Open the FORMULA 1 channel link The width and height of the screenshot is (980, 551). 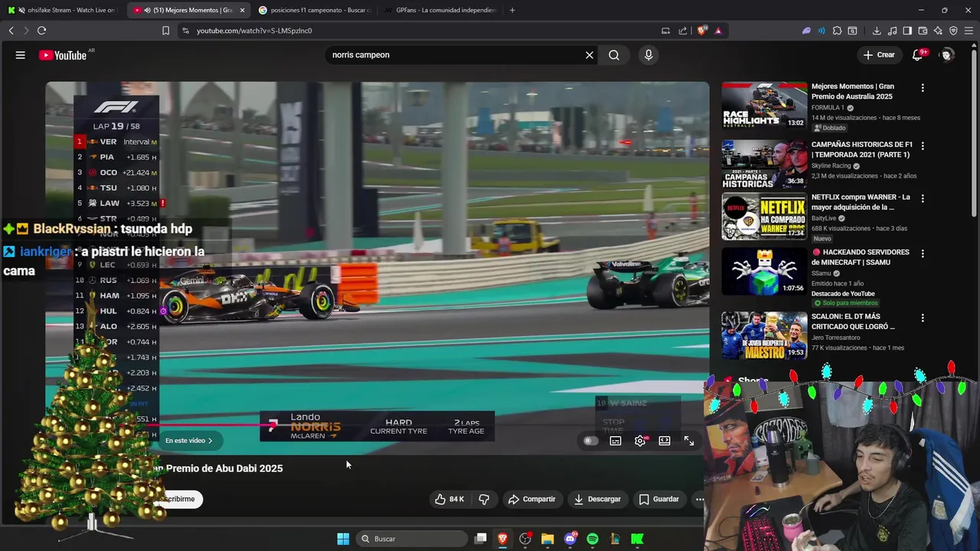[x=828, y=108]
